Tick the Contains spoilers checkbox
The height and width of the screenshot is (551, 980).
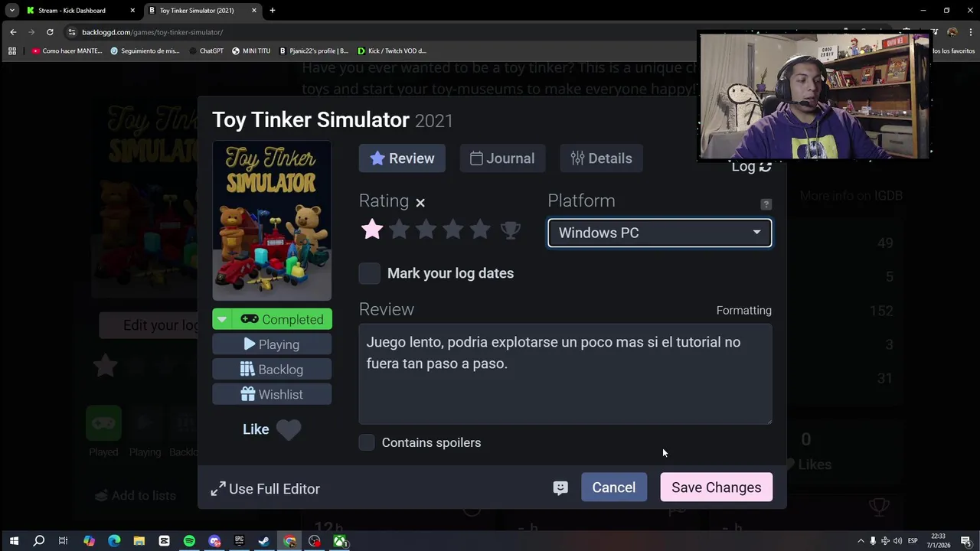point(367,442)
